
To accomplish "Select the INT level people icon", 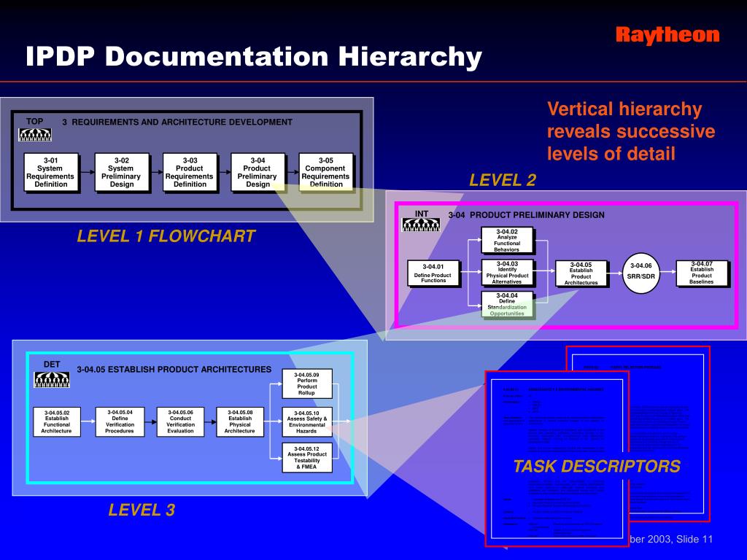I will click(x=421, y=225).
